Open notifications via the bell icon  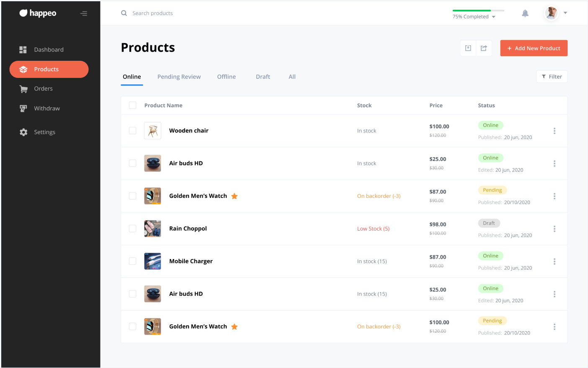point(525,13)
